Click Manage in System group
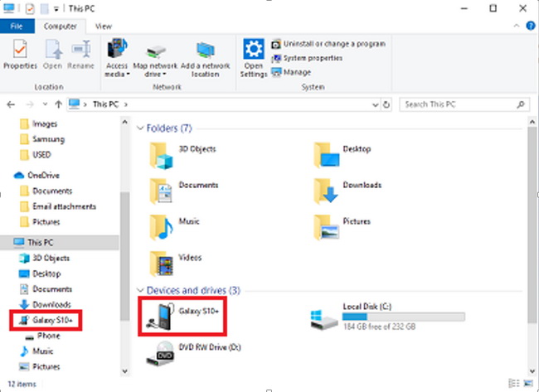This screenshot has height=392, width=539. [x=291, y=72]
